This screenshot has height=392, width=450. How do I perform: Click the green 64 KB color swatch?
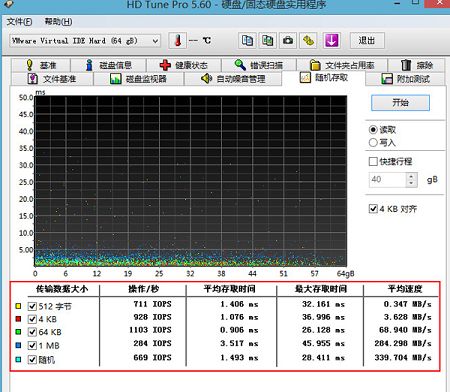[18, 332]
